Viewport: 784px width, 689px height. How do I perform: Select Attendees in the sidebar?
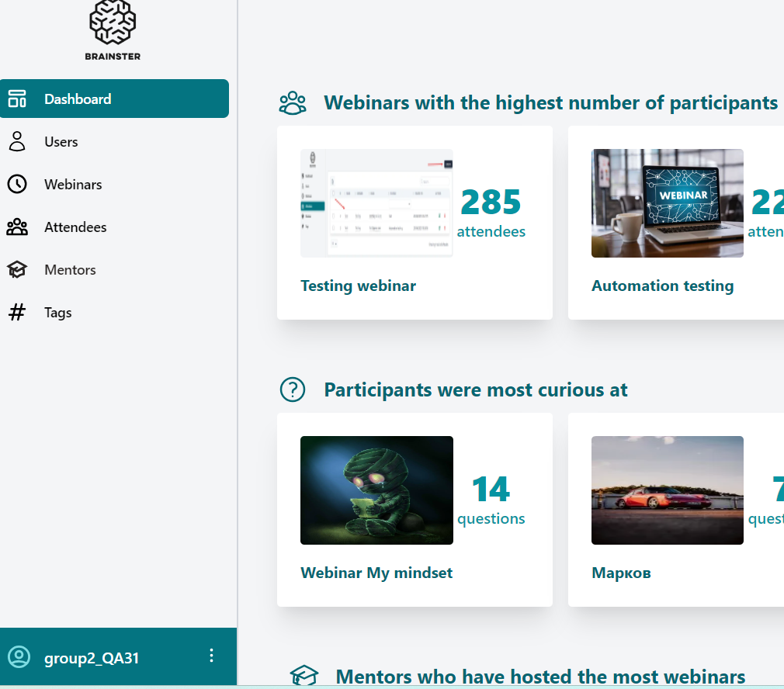click(75, 227)
